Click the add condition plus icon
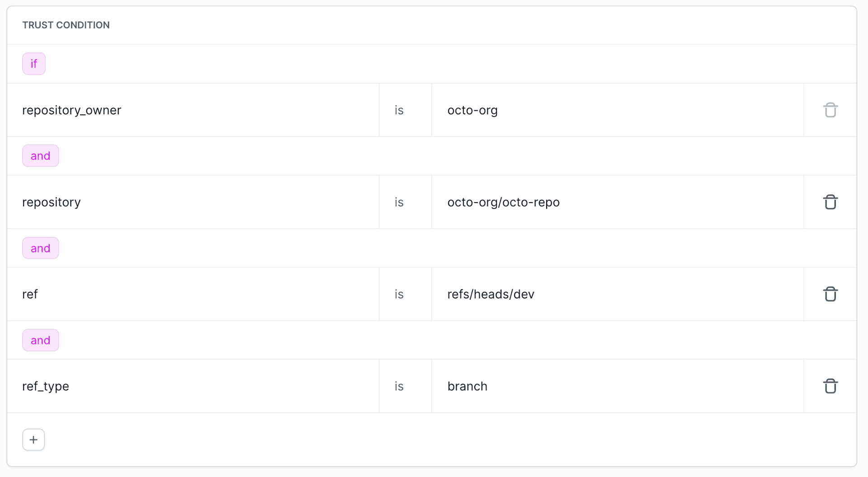This screenshot has height=477, width=868. pos(33,439)
